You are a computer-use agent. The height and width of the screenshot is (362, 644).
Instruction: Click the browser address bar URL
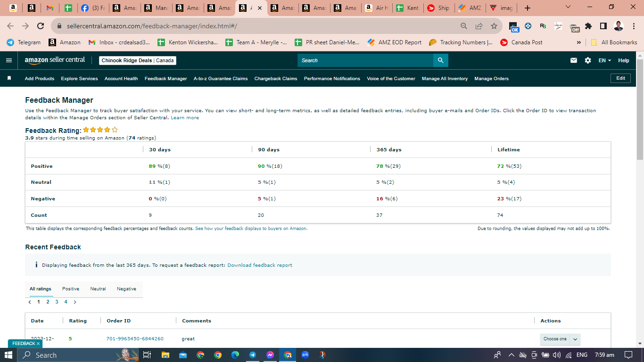tap(152, 26)
